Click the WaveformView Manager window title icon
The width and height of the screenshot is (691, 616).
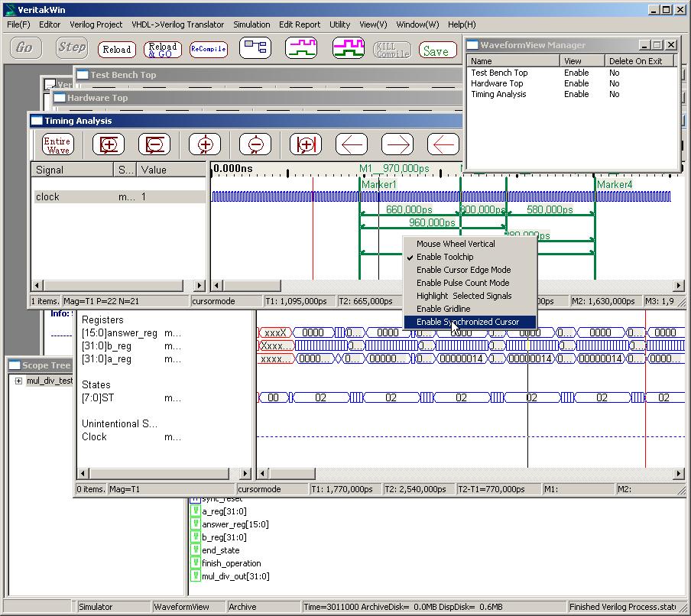[x=472, y=45]
